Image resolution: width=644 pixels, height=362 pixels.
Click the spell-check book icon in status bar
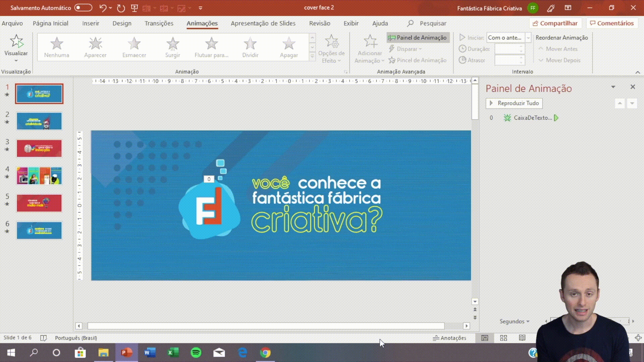pos(43,338)
